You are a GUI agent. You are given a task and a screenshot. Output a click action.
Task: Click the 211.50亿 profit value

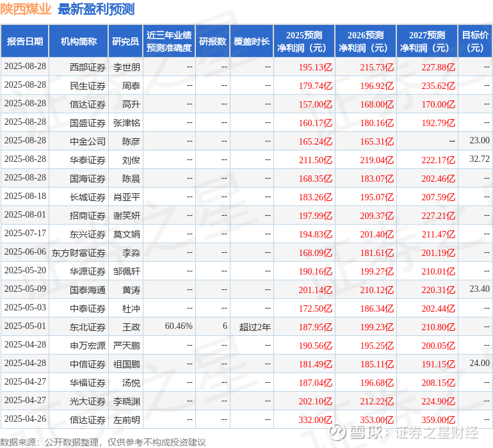coord(316,160)
